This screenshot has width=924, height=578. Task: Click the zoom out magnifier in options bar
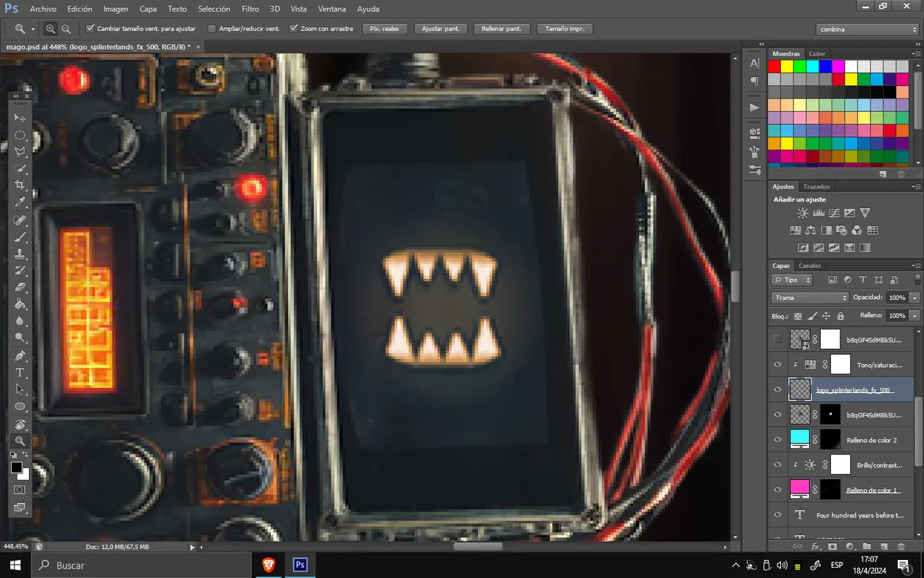[x=66, y=29]
